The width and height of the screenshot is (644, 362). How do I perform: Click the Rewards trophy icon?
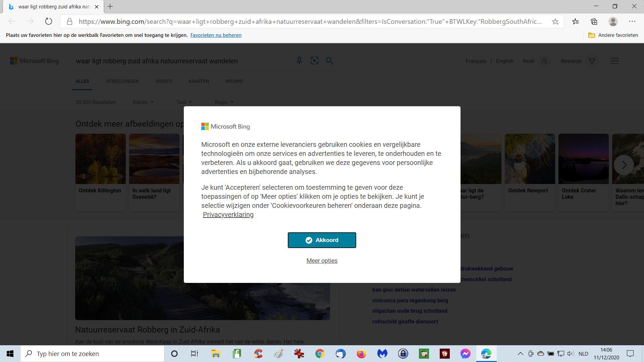click(x=592, y=61)
